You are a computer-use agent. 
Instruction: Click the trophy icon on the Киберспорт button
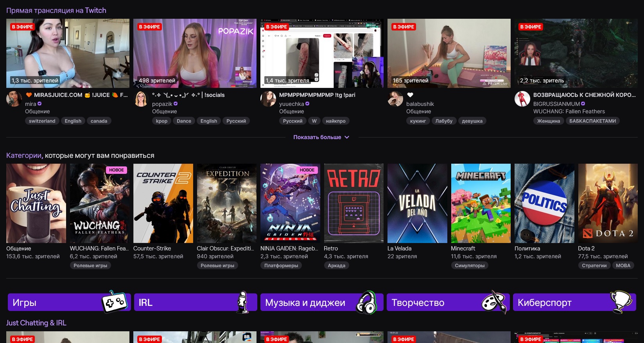coord(621,302)
